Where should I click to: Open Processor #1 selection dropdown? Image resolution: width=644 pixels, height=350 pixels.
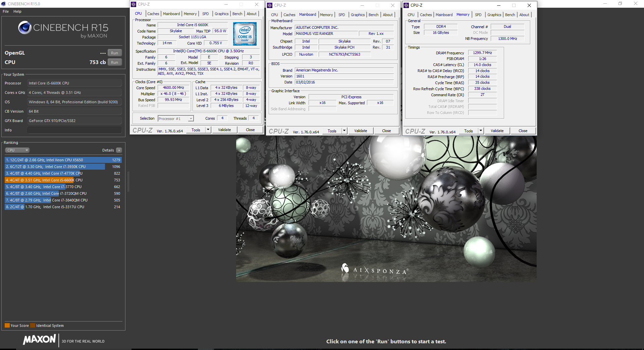tap(176, 119)
